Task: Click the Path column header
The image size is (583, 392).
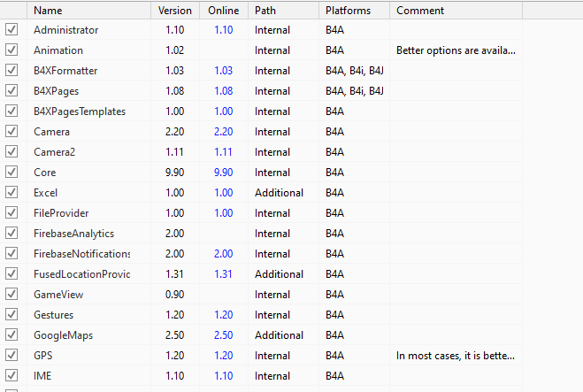Action: click(265, 11)
